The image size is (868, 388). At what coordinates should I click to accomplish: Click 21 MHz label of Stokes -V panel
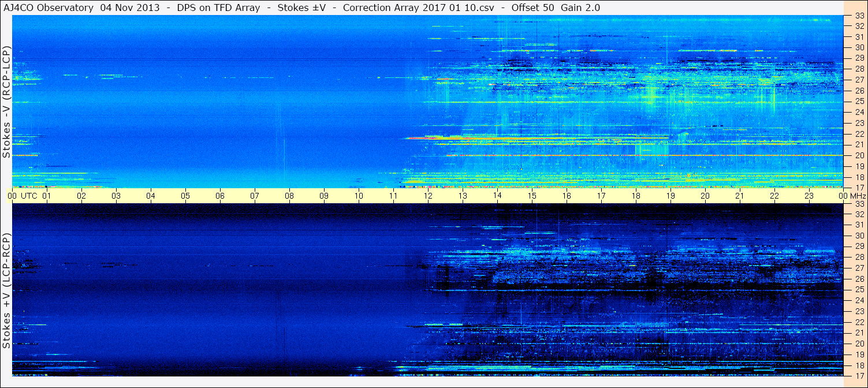[x=859, y=144]
